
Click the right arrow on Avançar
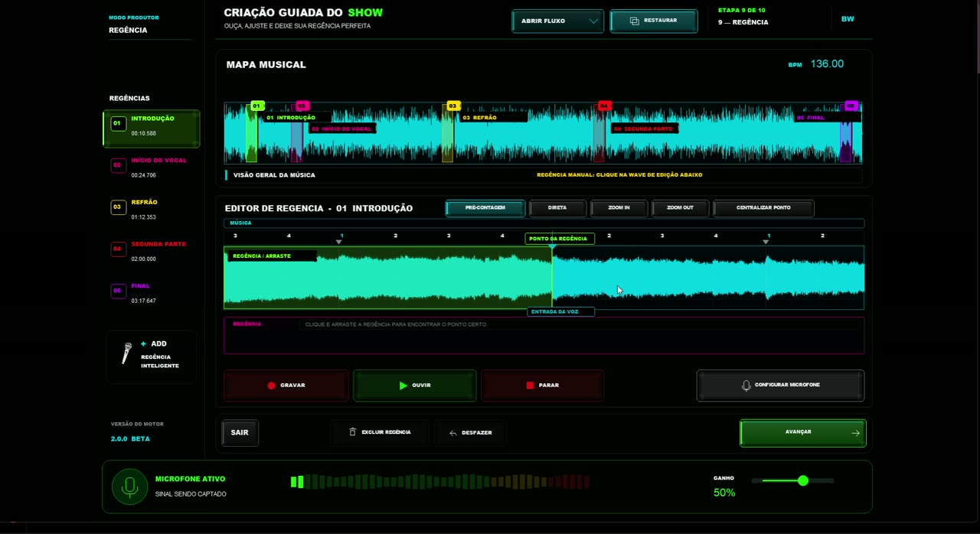(855, 433)
